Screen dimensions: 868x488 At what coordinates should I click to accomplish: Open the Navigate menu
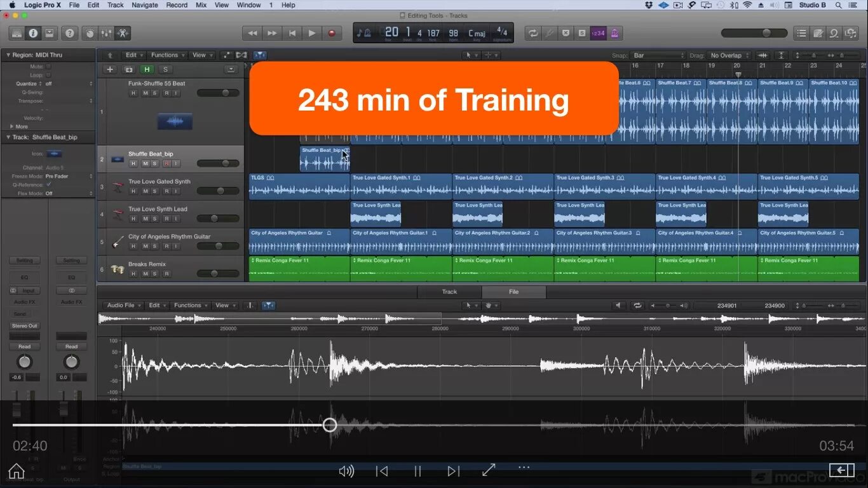[145, 5]
